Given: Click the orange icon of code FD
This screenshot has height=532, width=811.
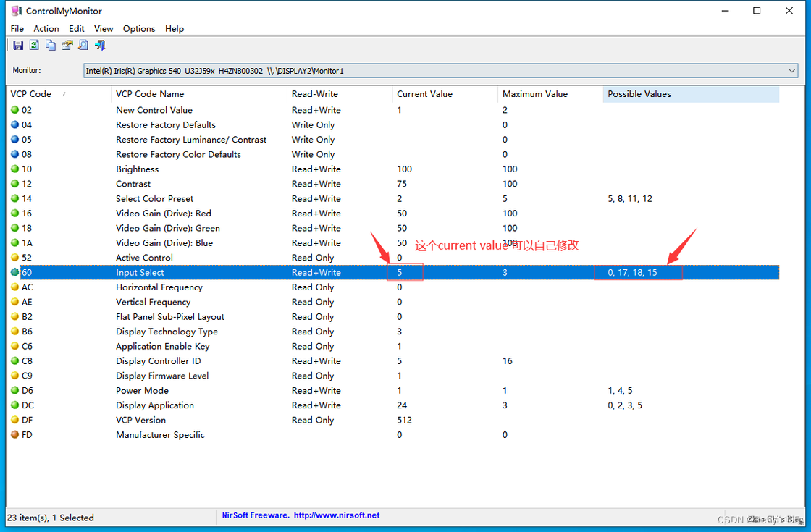Looking at the screenshot, I should tap(15, 434).
